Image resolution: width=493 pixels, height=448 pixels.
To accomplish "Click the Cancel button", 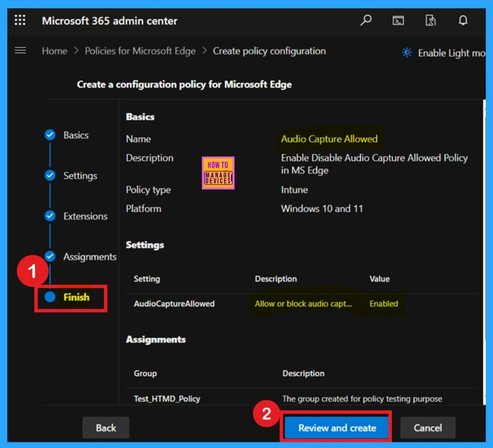I will 427,427.
